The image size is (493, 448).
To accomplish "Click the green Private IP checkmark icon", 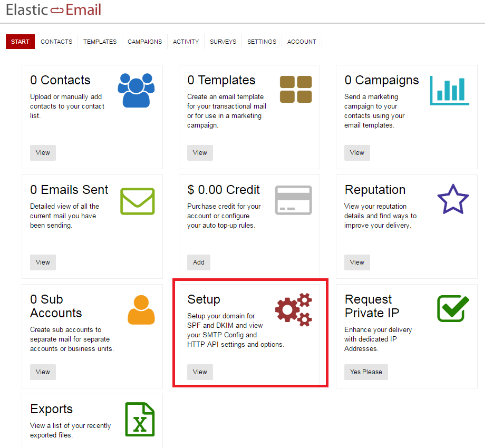I will [x=452, y=308].
